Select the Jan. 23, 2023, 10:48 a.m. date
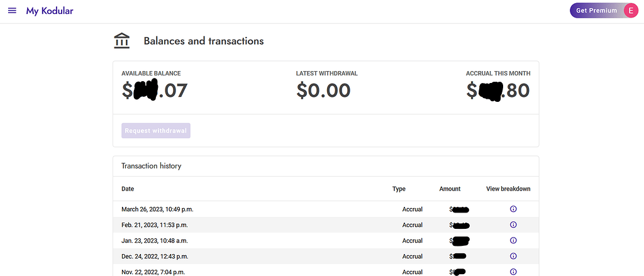This screenshot has width=644, height=276. click(x=155, y=240)
